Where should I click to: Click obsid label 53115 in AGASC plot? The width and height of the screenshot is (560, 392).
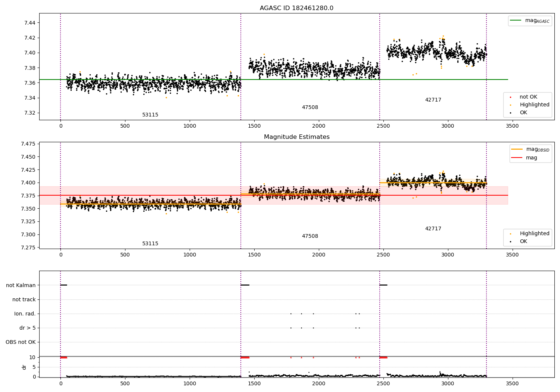point(150,115)
